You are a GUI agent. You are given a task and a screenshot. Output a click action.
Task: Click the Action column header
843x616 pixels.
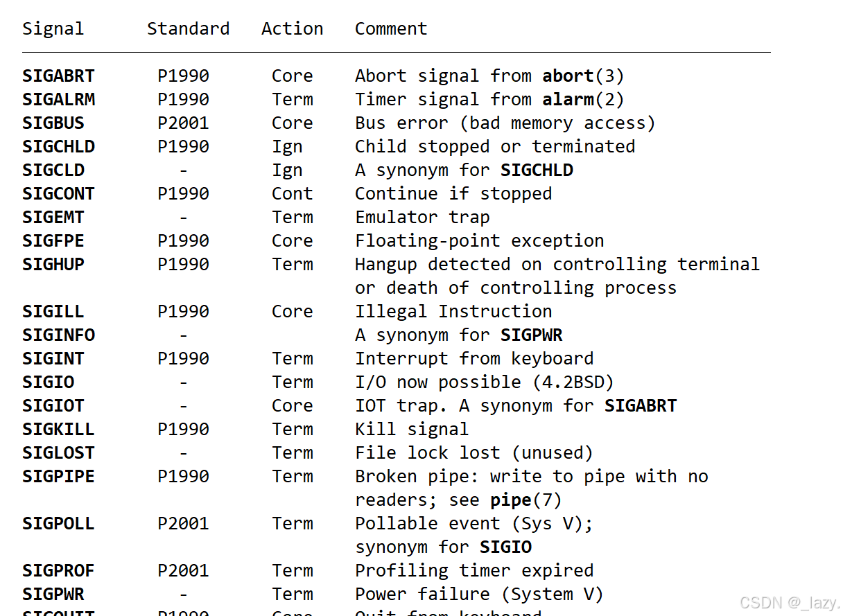(292, 28)
